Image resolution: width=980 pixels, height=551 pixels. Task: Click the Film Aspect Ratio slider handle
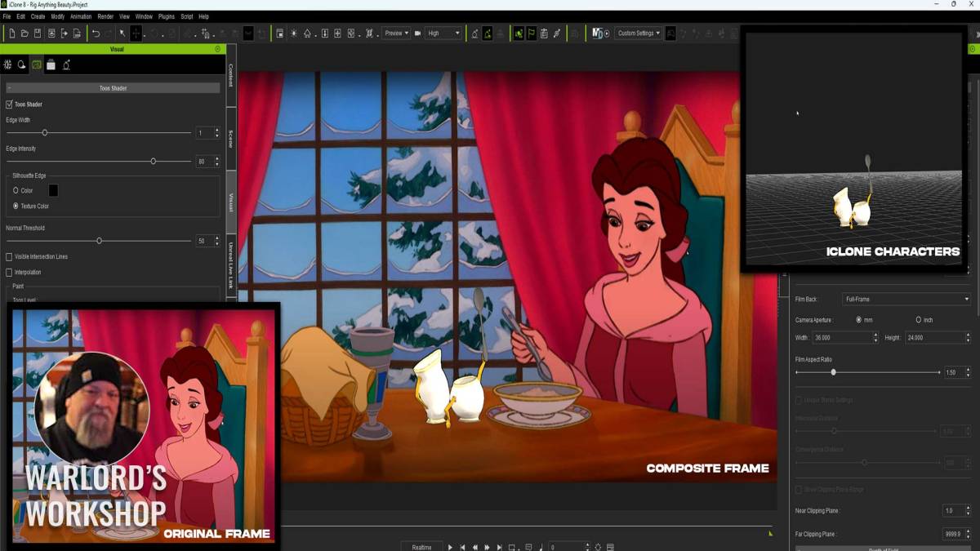[833, 372]
